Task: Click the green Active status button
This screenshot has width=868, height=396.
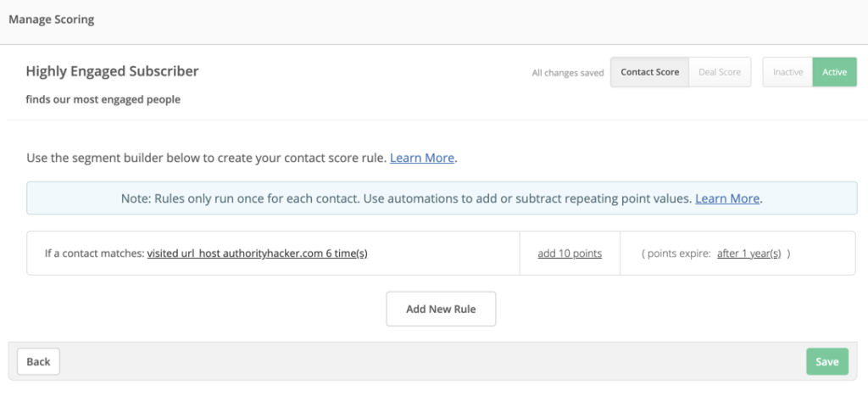Action: (834, 72)
